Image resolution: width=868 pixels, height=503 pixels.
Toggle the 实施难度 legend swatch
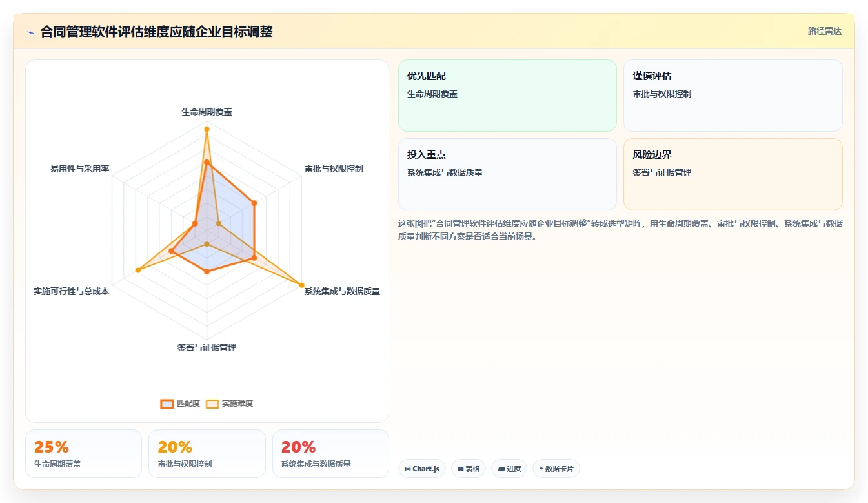point(212,404)
